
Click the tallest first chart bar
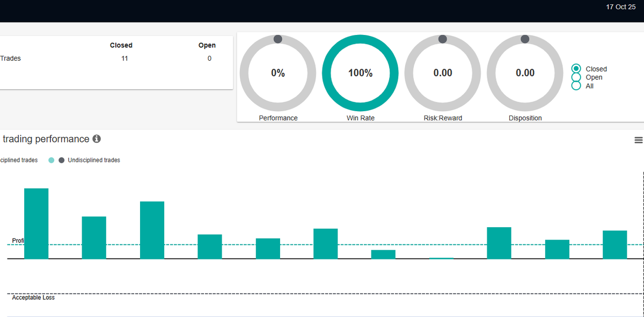click(36, 224)
